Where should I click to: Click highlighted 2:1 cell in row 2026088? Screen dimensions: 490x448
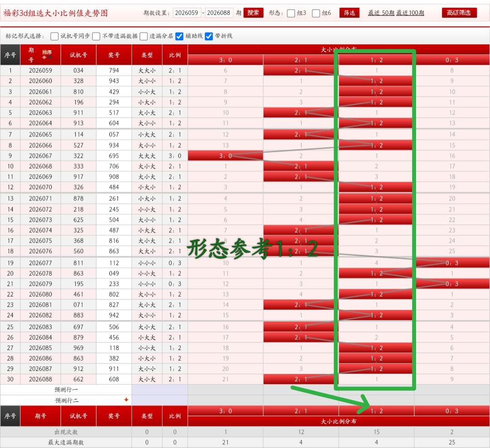click(x=301, y=379)
